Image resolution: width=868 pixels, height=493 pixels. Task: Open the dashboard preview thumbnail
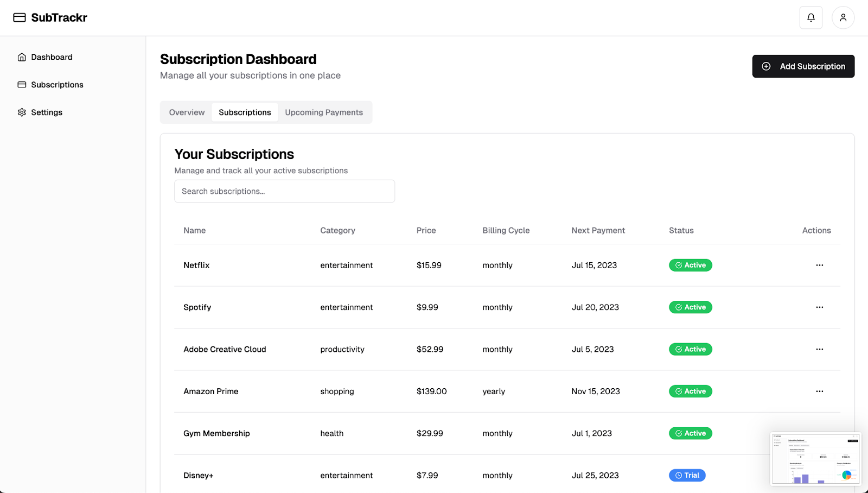[x=815, y=459]
